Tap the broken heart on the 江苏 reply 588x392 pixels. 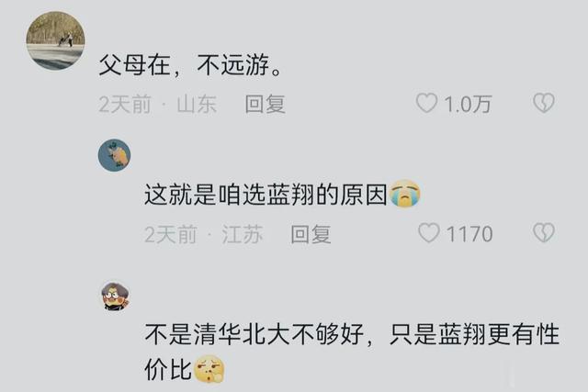(544, 233)
